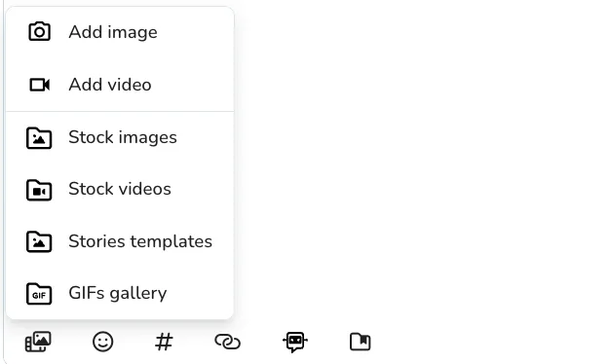610x364 pixels.
Task: Open GIFs gallery from the menu
Action: [120, 293]
